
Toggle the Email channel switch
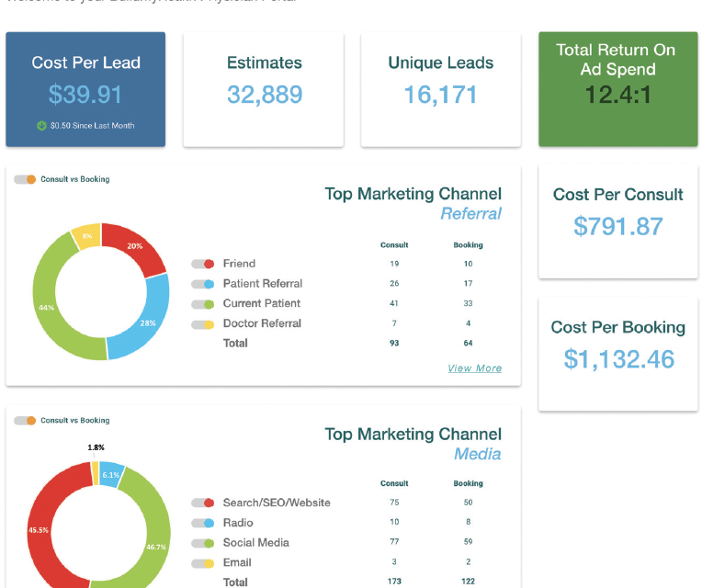(x=202, y=563)
